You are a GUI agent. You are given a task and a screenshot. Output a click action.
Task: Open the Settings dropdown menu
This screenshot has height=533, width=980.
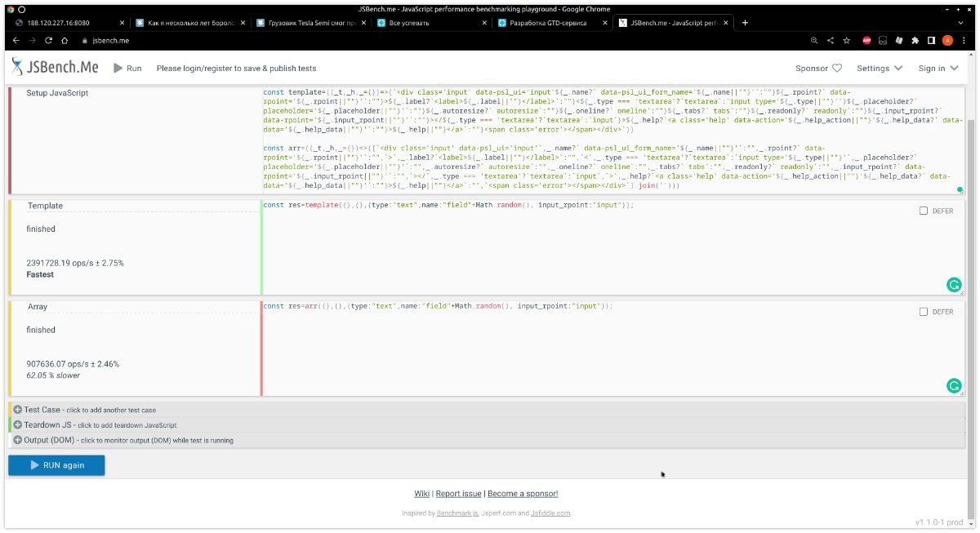tap(880, 69)
